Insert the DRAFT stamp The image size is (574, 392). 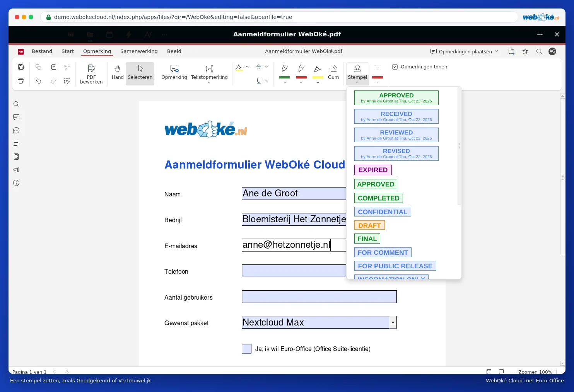[x=369, y=225]
